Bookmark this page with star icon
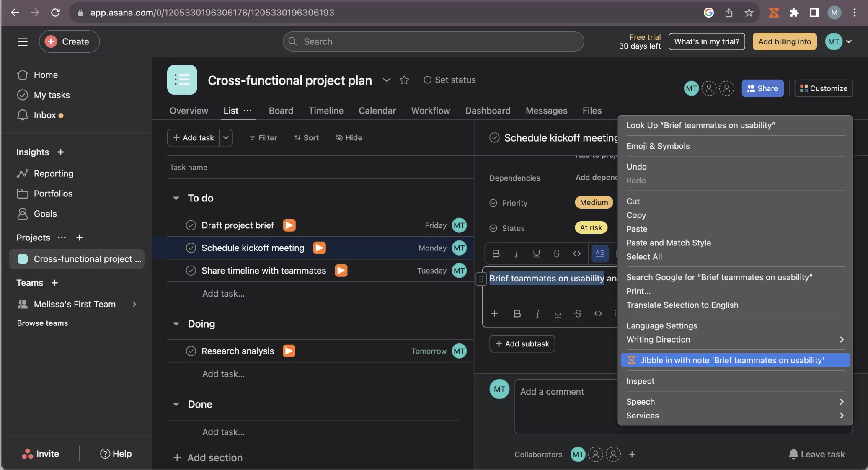Screen dimensions: 868x470 (749, 13)
